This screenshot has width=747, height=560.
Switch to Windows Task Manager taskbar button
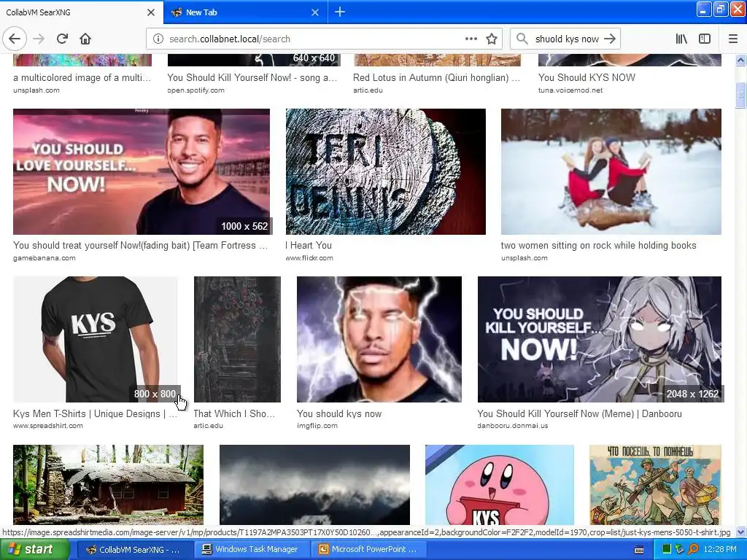[x=252, y=550]
